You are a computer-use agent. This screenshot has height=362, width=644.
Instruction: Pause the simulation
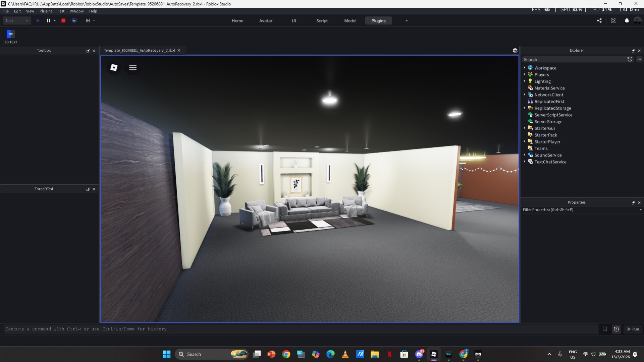[48, 20]
